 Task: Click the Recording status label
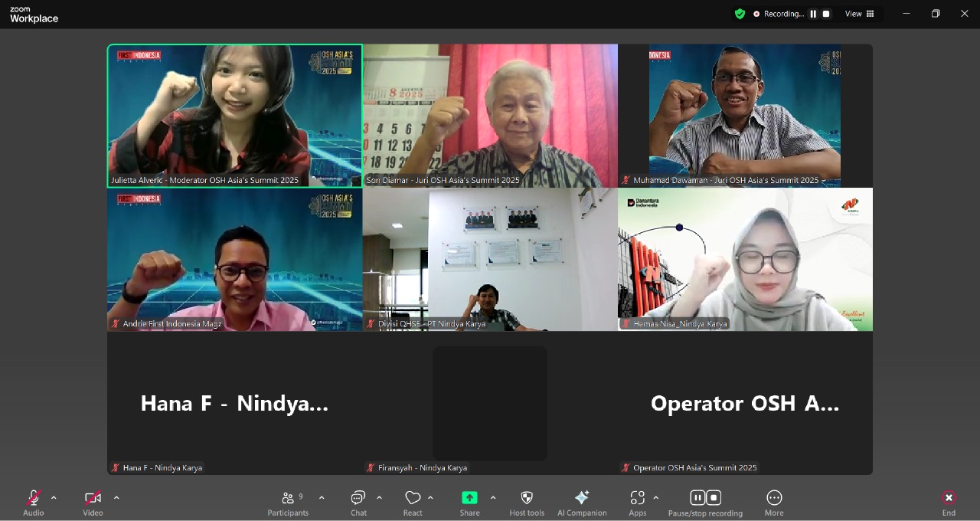(x=784, y=14)
